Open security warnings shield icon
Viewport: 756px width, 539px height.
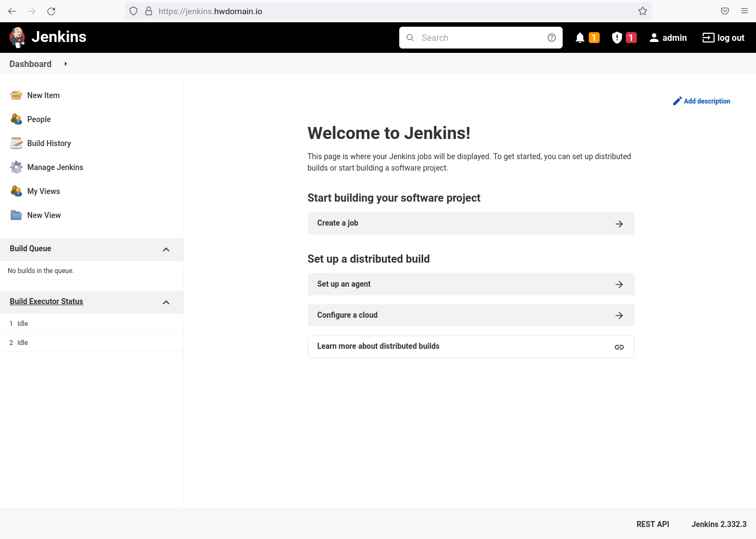[617, 38]
